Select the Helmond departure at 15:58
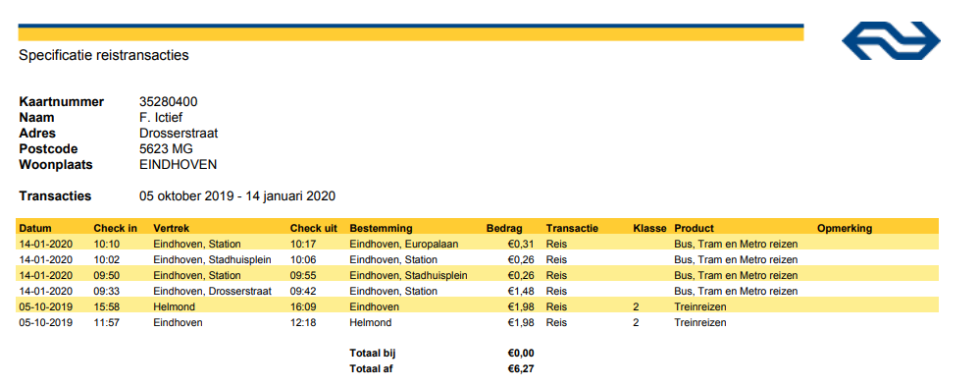This screenshot has height=387, width=980. (174, 306)
